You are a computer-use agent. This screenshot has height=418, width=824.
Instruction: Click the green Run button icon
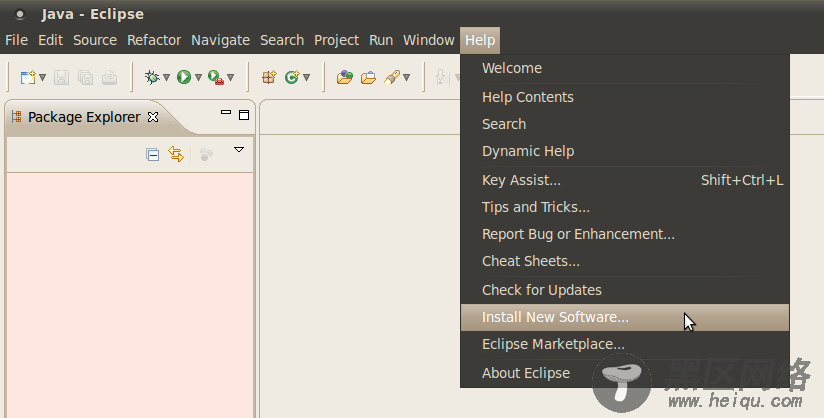(184, 77)
